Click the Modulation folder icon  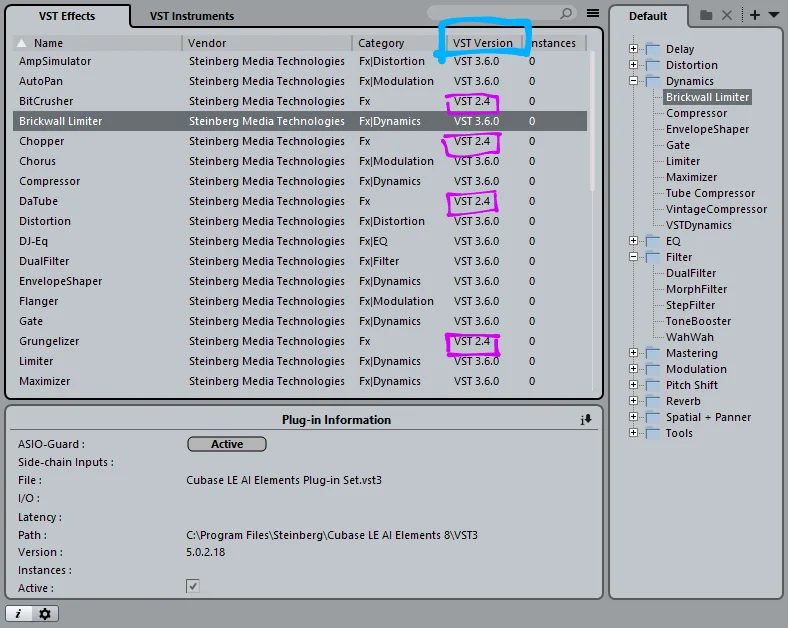coord(653,369)
